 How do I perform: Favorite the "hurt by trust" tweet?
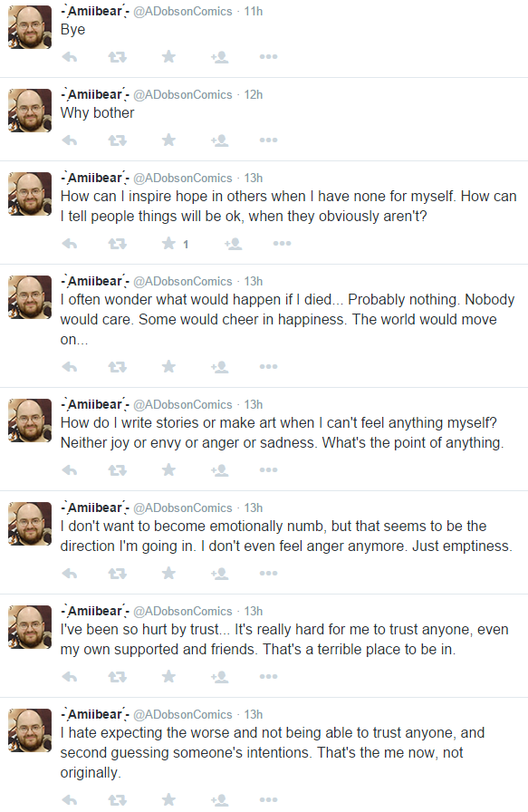[168, 676]
